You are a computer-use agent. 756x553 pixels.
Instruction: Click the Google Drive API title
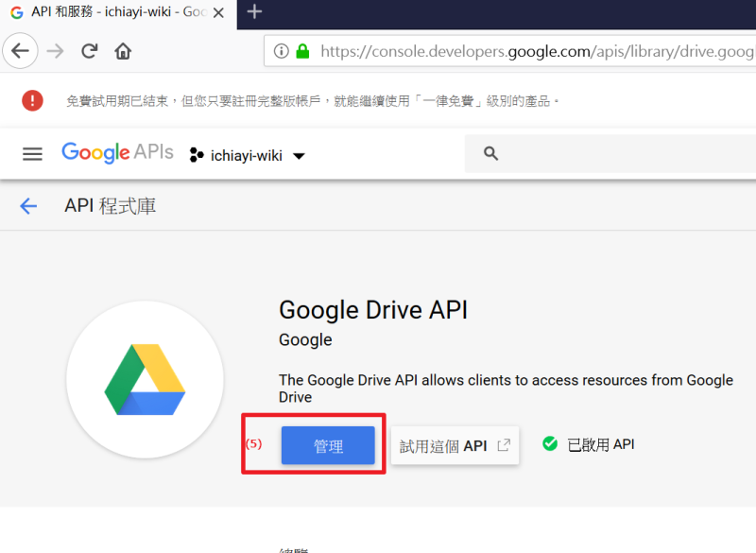tap(373, 310)
